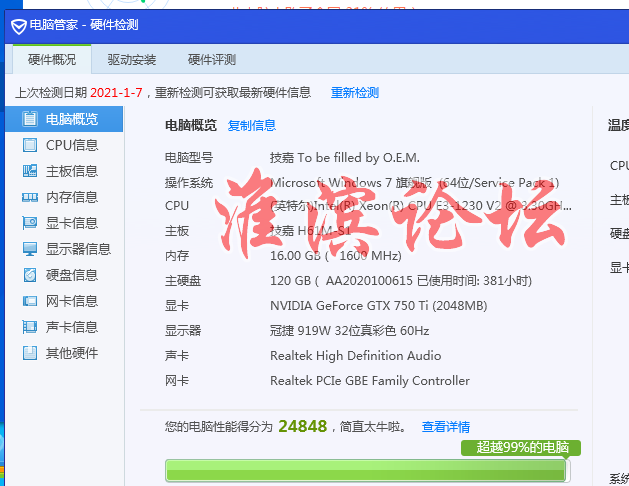Switch to the 硬件评测 tab

point(212,60)
